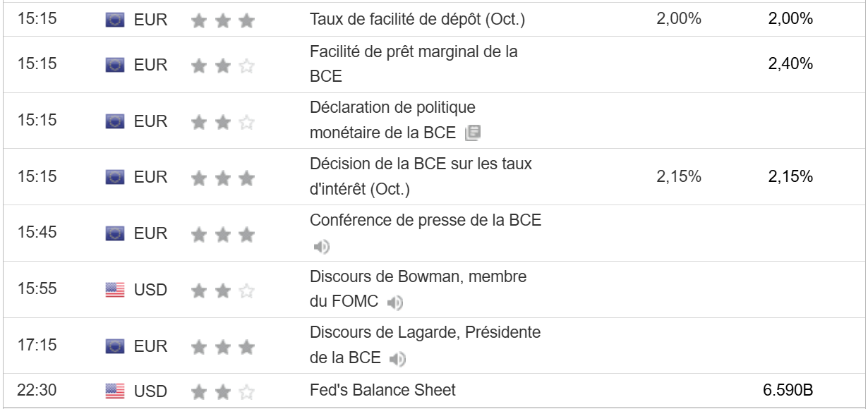Open Discours de Lagarde event link
The width and height of the screenshot is (868, 409).
426,332
